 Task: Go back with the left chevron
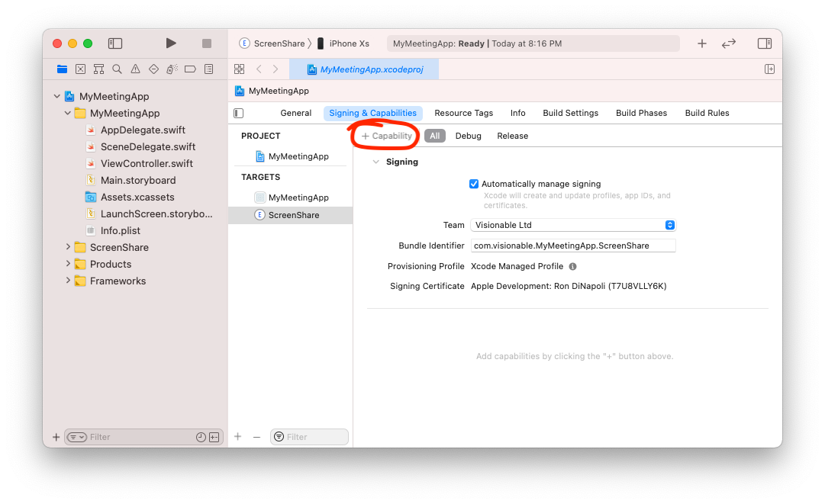259,69
